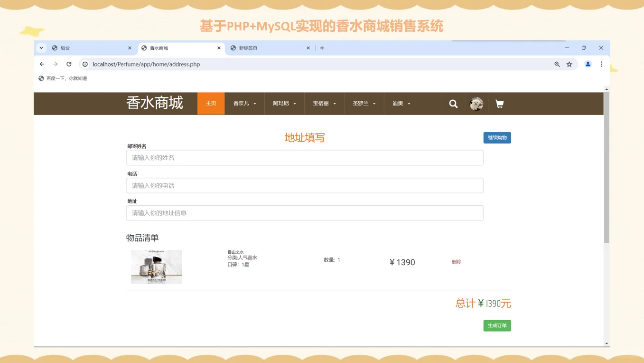Expand the 迪奥 dropdown in the navbar
The image size is (644, 363).
point(401,104)
